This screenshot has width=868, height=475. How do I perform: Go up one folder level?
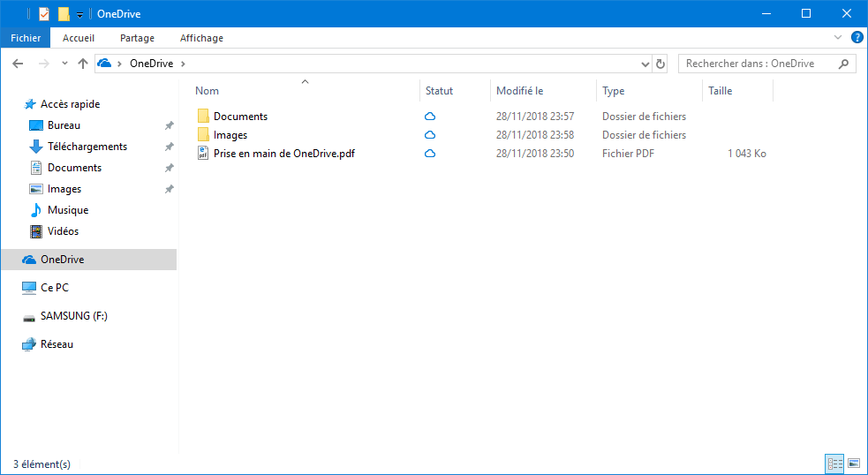(83, 64)
